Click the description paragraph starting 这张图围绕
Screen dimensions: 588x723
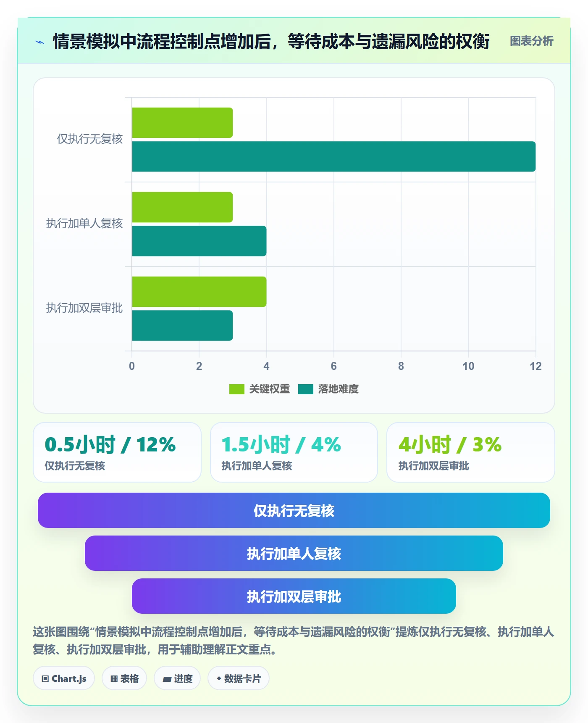[x=294, y=641]
